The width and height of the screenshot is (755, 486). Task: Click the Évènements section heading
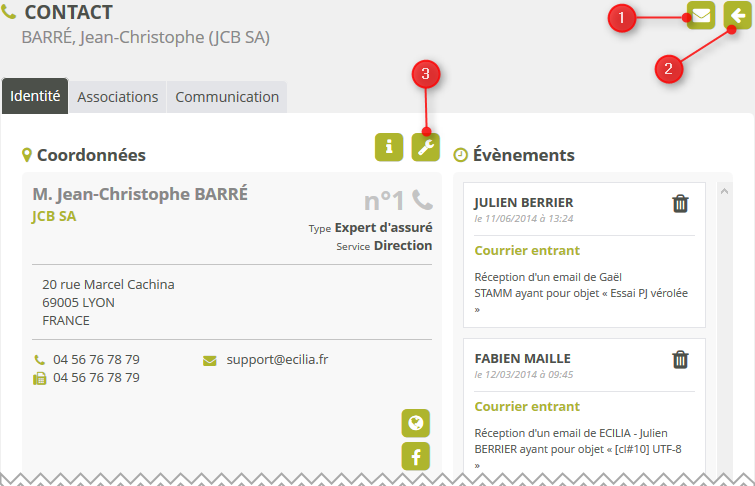523,155
